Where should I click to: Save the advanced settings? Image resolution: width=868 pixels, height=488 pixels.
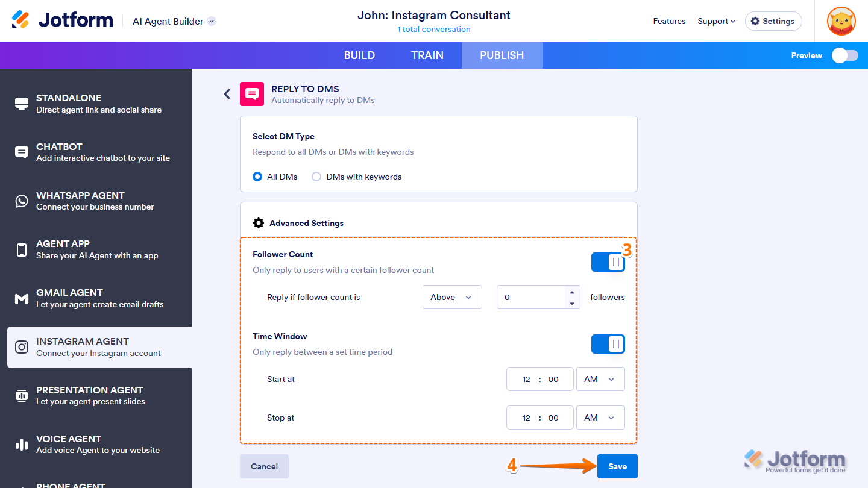pos(617,466)
